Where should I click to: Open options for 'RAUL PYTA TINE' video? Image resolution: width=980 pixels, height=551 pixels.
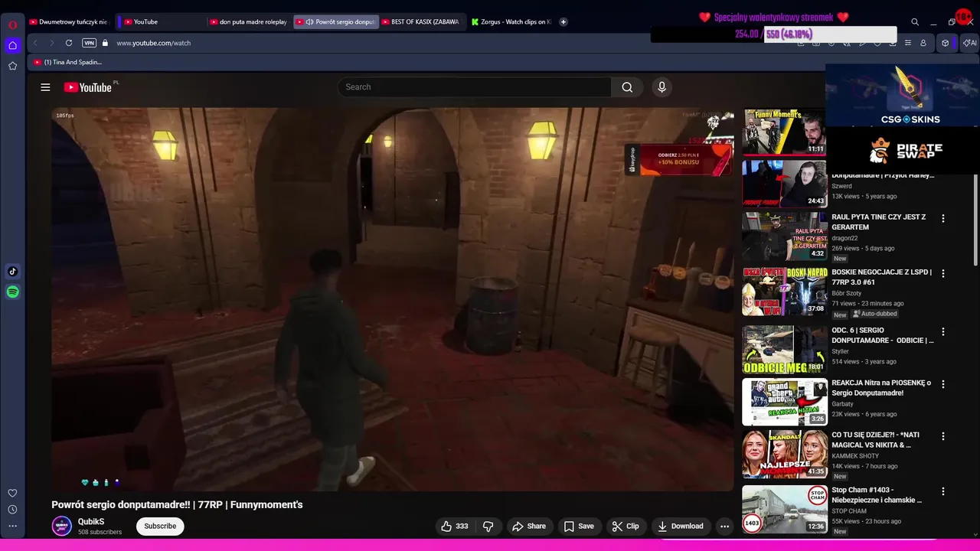coord(943,219)
